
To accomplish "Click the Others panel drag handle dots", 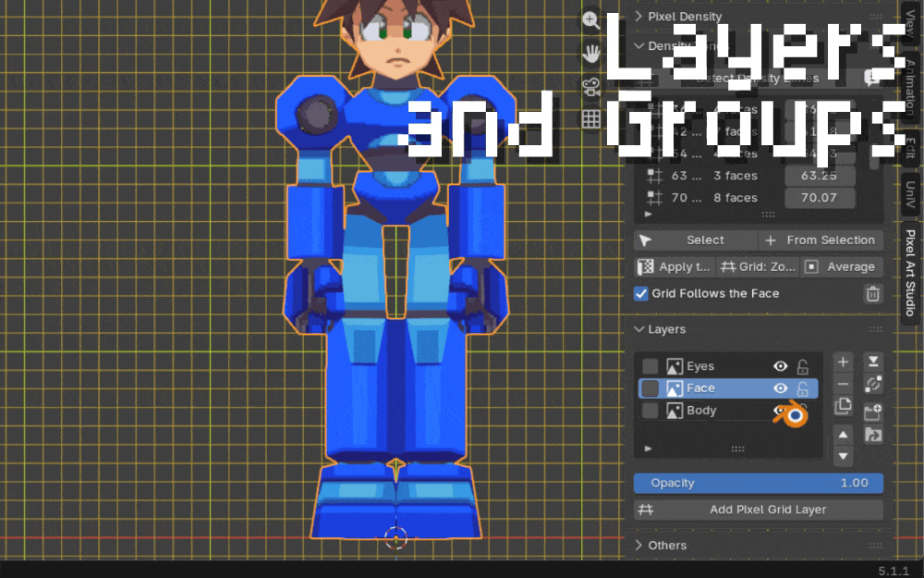I will pos(876,545).
